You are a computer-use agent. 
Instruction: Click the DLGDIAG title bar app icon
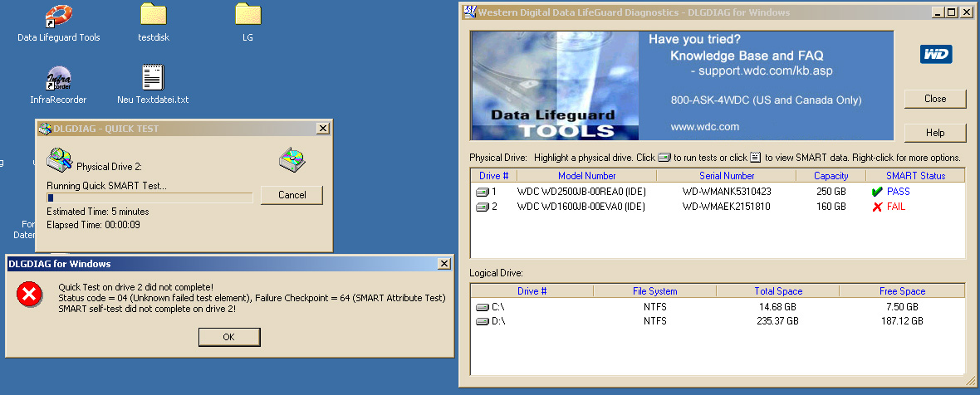[x=469, y=12]
